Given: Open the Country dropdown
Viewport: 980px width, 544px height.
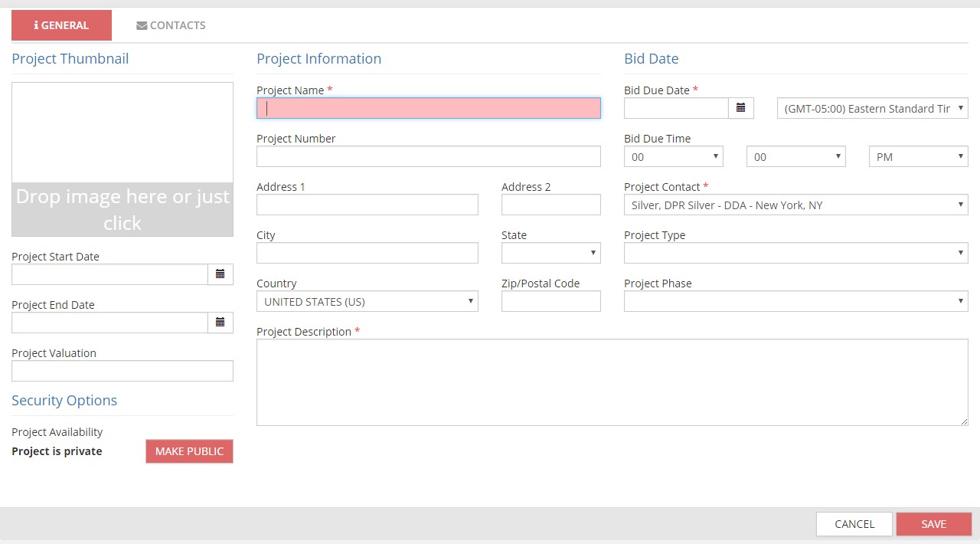Looking at the screenshot, I should 367,302.
